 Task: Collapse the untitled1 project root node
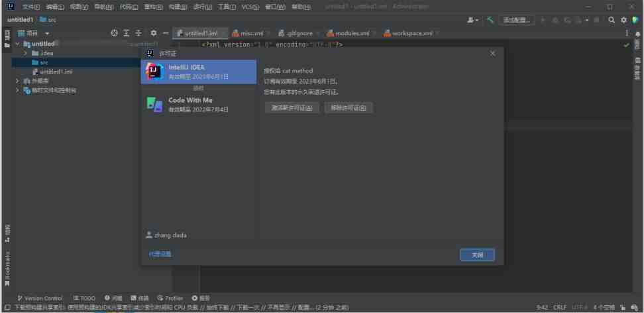(17, 44)
